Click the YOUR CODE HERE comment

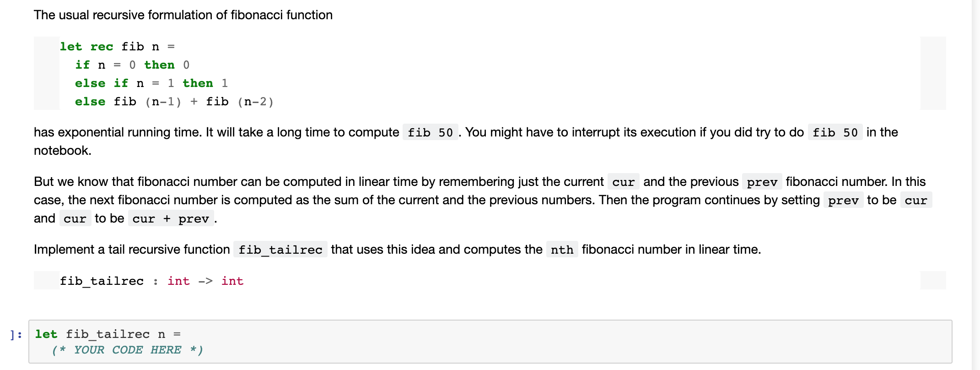click(x=127, y=350)
